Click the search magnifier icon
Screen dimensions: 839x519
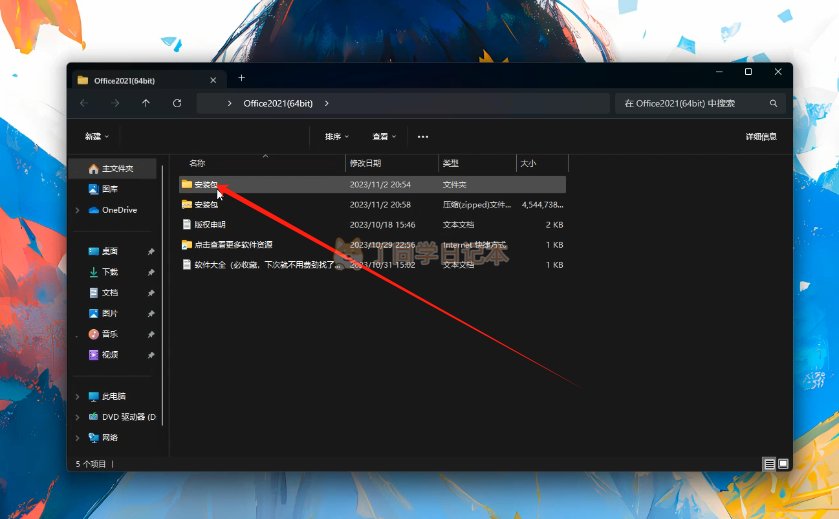[x=773, y=103]
